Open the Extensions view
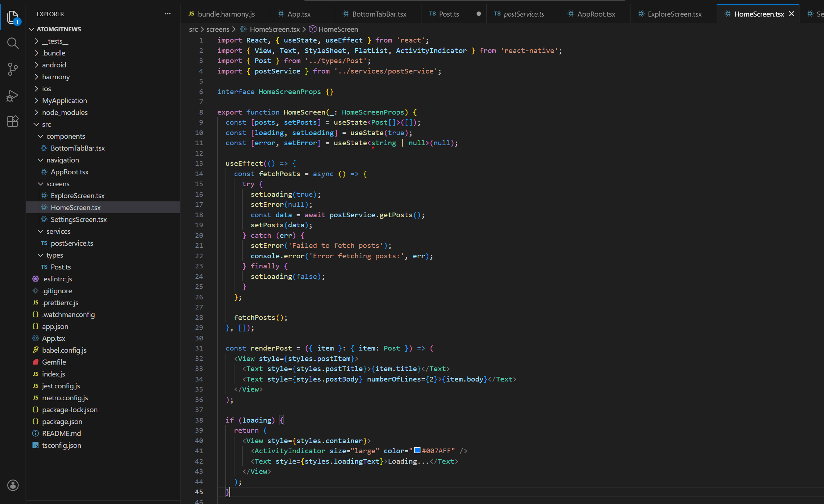 coord(13,121)
